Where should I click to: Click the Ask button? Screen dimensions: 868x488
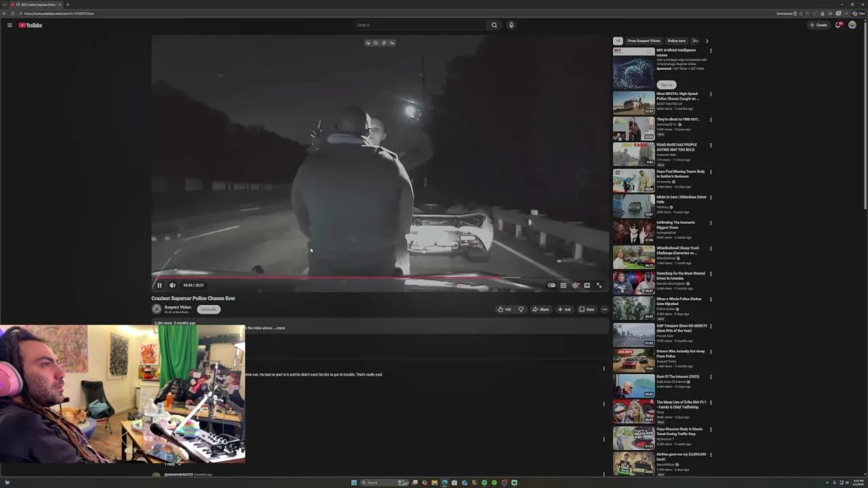(564, 309)
